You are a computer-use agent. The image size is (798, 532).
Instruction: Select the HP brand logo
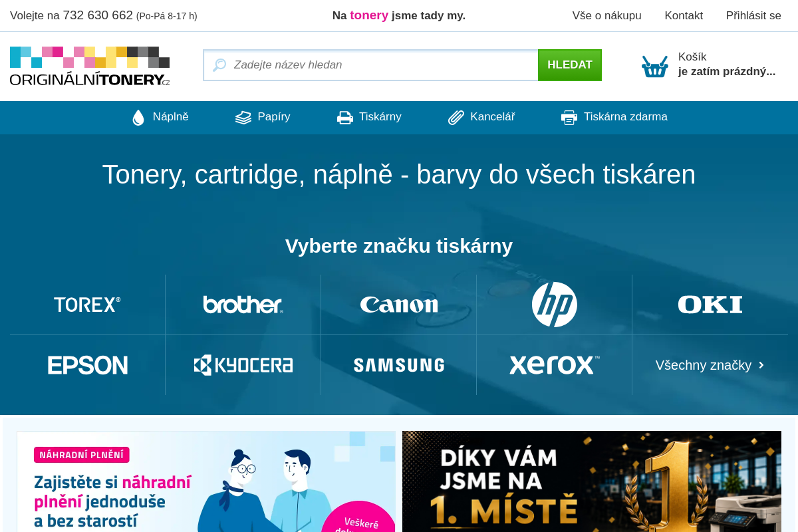[x=555, y=305]
